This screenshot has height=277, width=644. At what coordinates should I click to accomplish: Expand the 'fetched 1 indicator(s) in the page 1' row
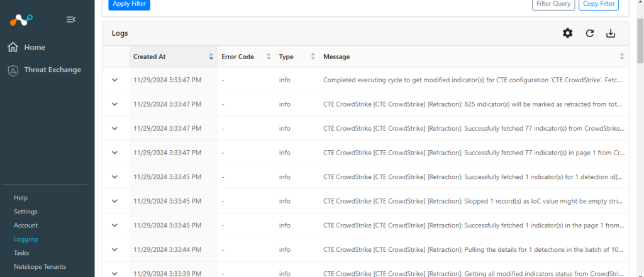coord(115,225)
